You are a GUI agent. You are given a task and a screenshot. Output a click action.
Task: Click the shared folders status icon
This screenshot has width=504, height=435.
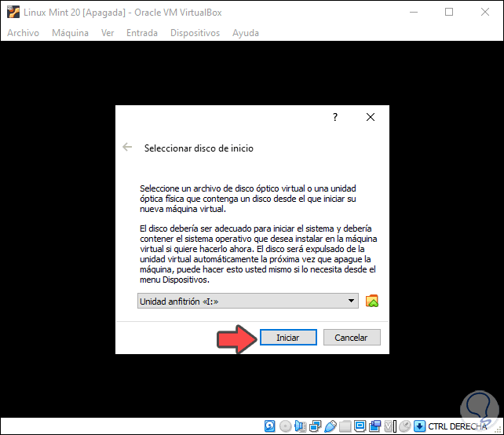[345, 426]
